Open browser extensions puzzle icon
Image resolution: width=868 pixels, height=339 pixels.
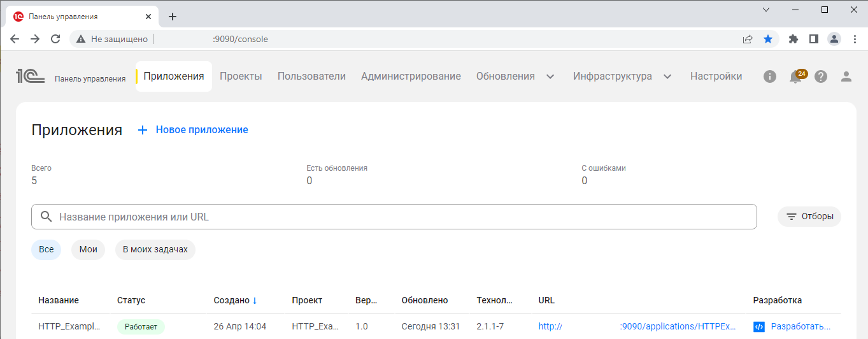793,39
